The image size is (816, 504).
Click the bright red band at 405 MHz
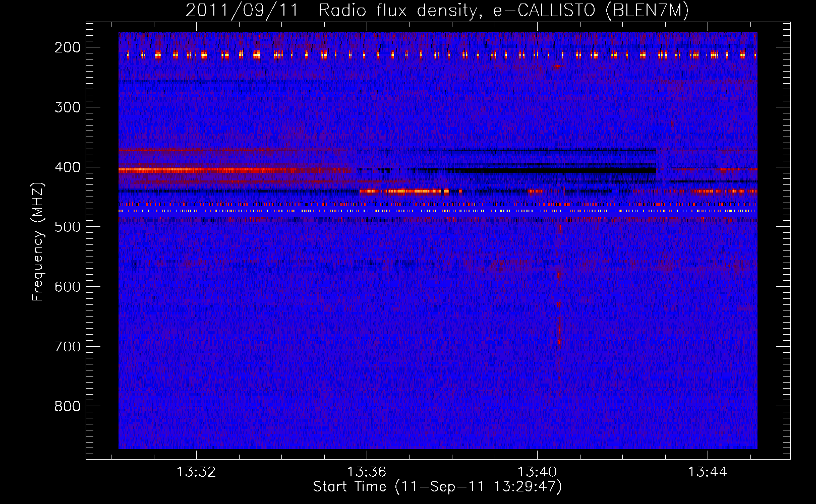pyautogui.click(x=235, y=170)
